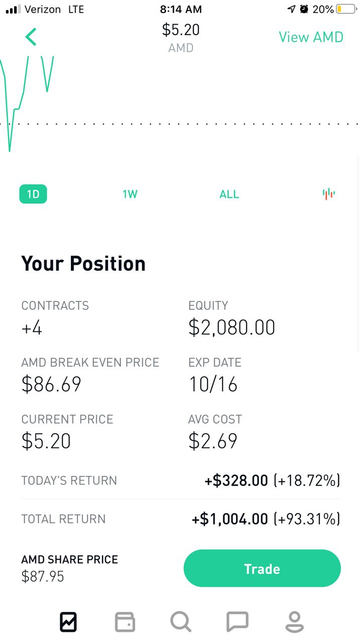Select the 1D chart range

[x=33, y=194]
